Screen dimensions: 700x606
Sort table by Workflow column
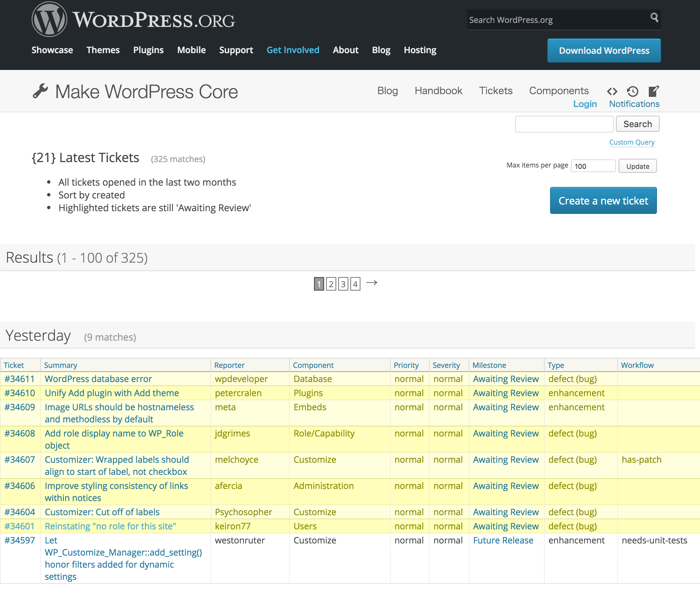click(637, 365)
